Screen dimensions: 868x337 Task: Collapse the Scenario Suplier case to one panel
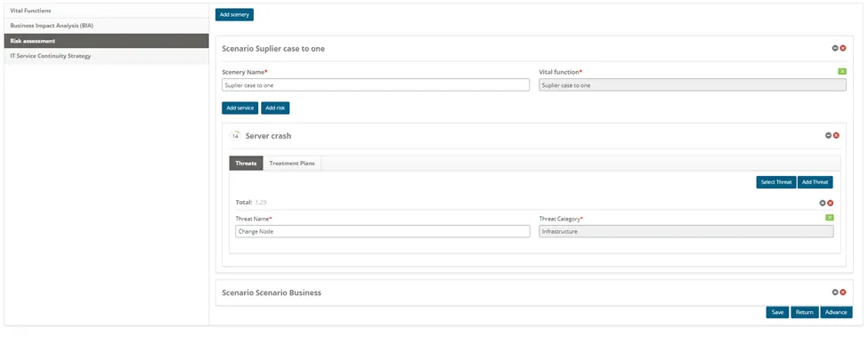[835, 48]
